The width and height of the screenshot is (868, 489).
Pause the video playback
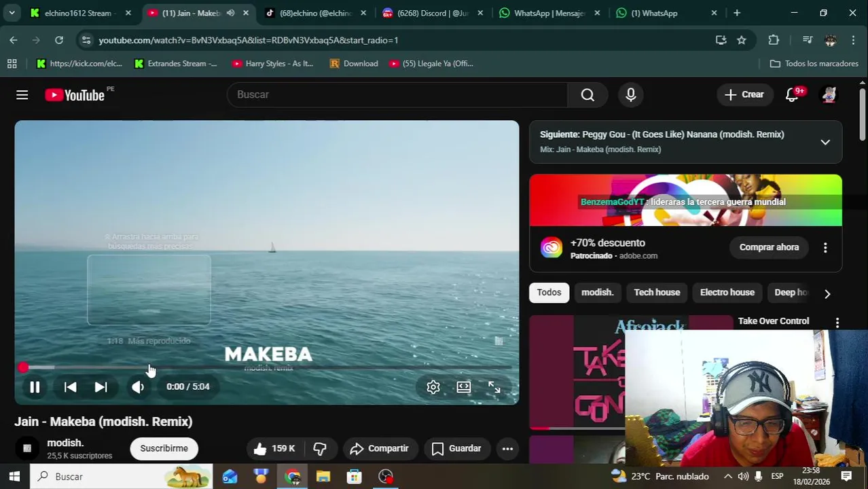(x=35, y=387)
